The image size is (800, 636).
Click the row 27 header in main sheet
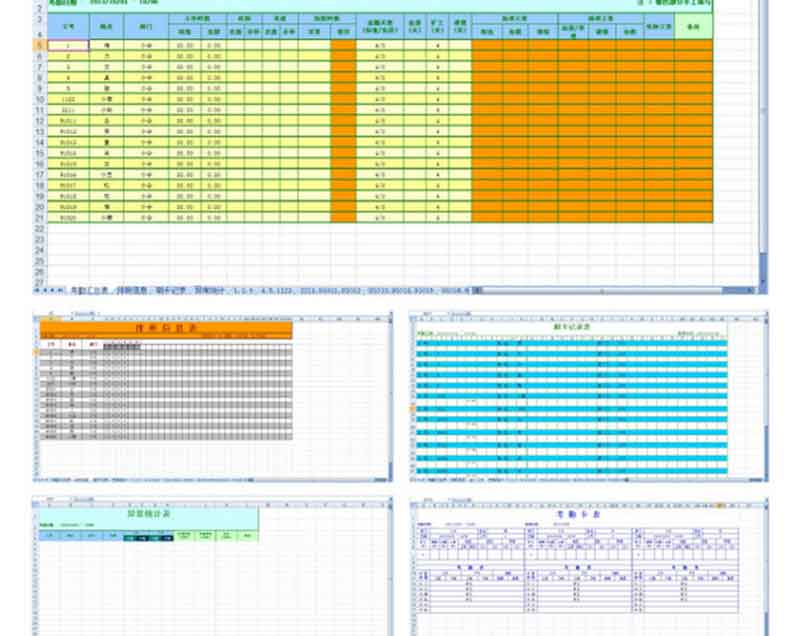pos(40,271)
